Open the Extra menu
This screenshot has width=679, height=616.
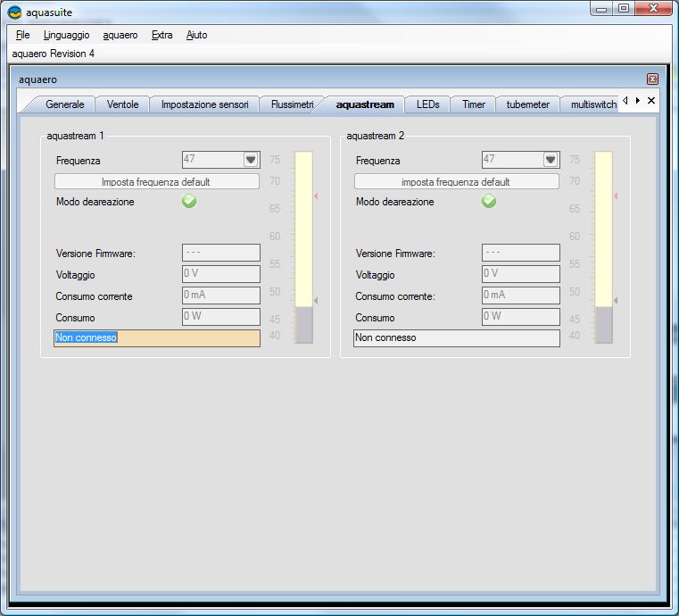161,35
